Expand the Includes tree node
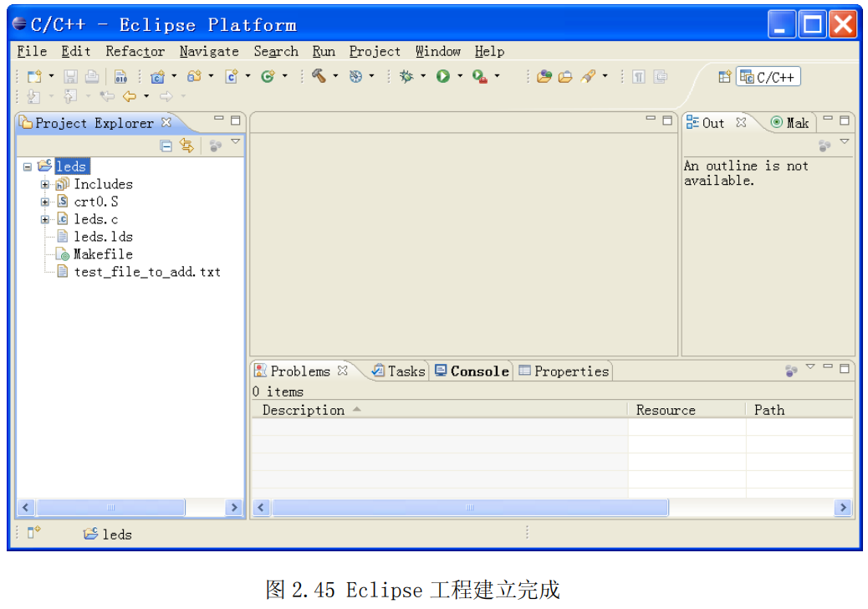 45,184
